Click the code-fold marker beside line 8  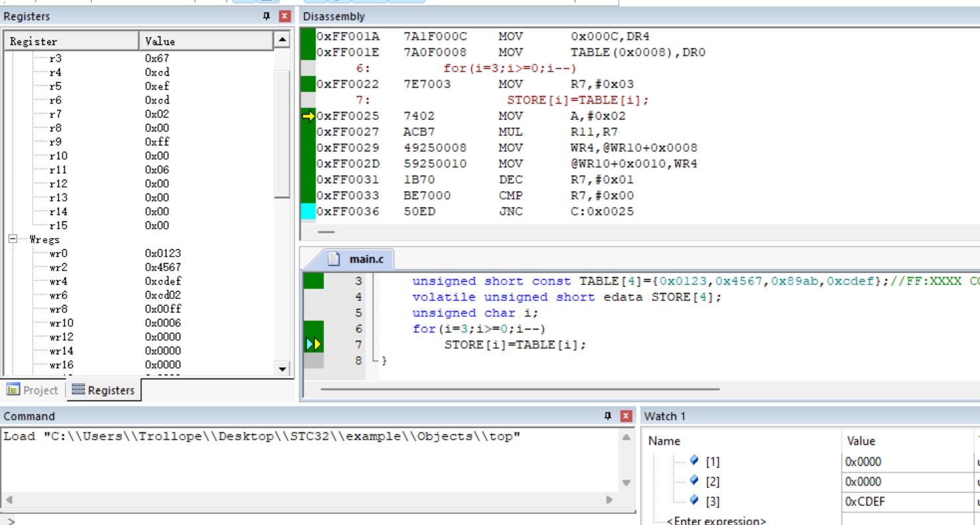[x=376, y=361]
